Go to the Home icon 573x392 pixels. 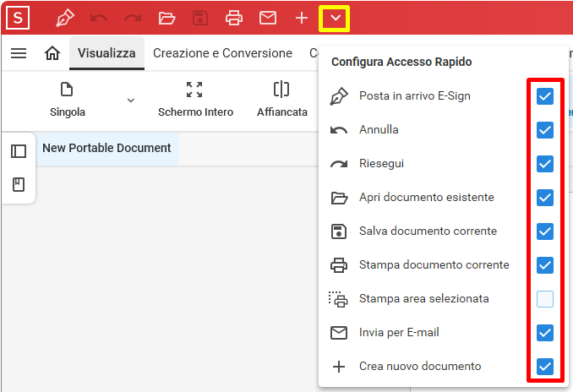tap(52, 53)
